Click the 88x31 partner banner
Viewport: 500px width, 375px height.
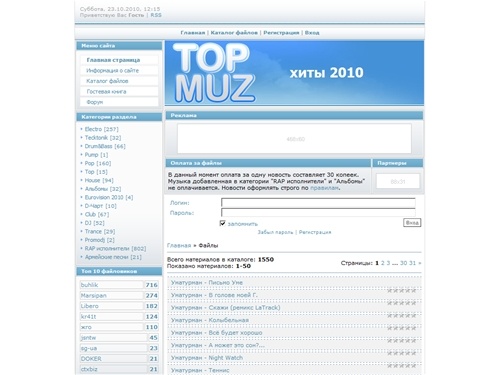point(398,182)
